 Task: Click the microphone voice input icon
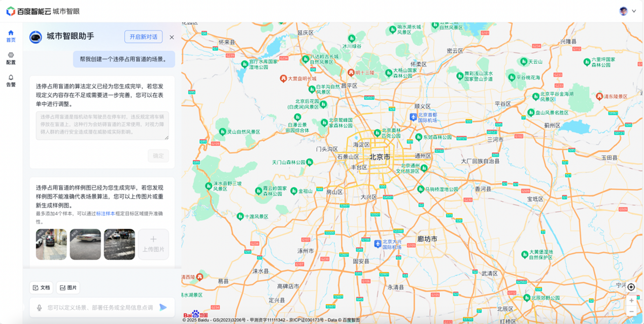(x=39, y=308)
